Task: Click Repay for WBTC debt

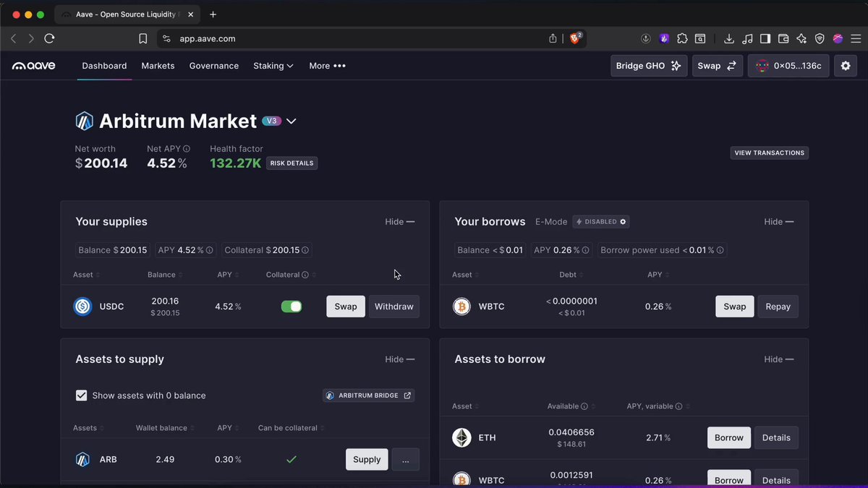Action: pyautogui.click(x=778, y=307)
